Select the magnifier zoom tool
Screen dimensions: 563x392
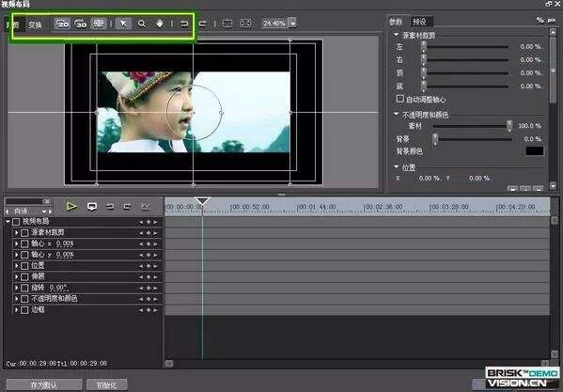click(x=142, y=24)
